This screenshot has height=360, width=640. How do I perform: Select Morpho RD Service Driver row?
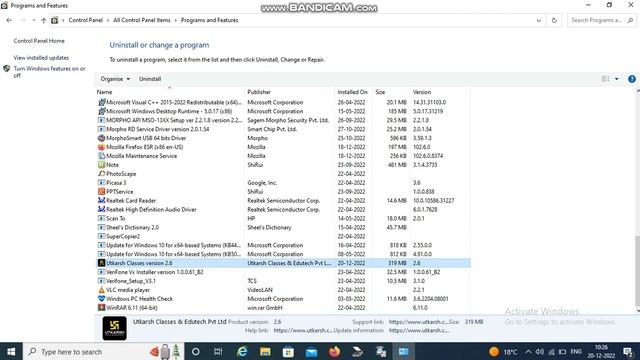coord(283,129)
